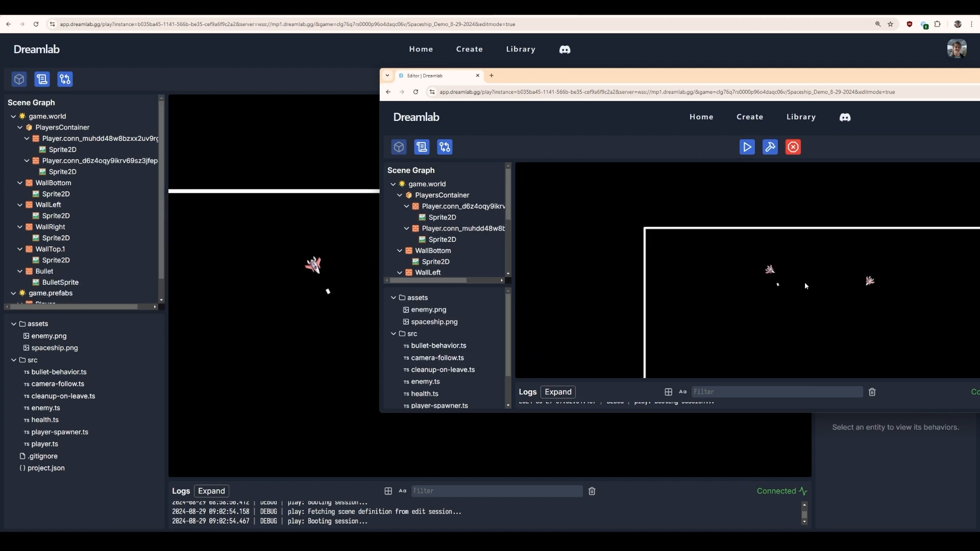Click the entity/node connection icon in toolbar

65,80
